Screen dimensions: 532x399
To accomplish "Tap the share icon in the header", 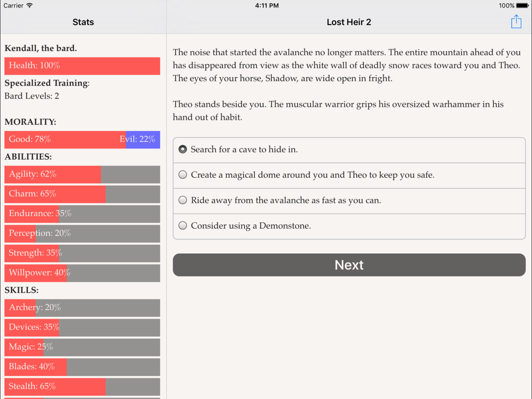I will click(516, 22).
